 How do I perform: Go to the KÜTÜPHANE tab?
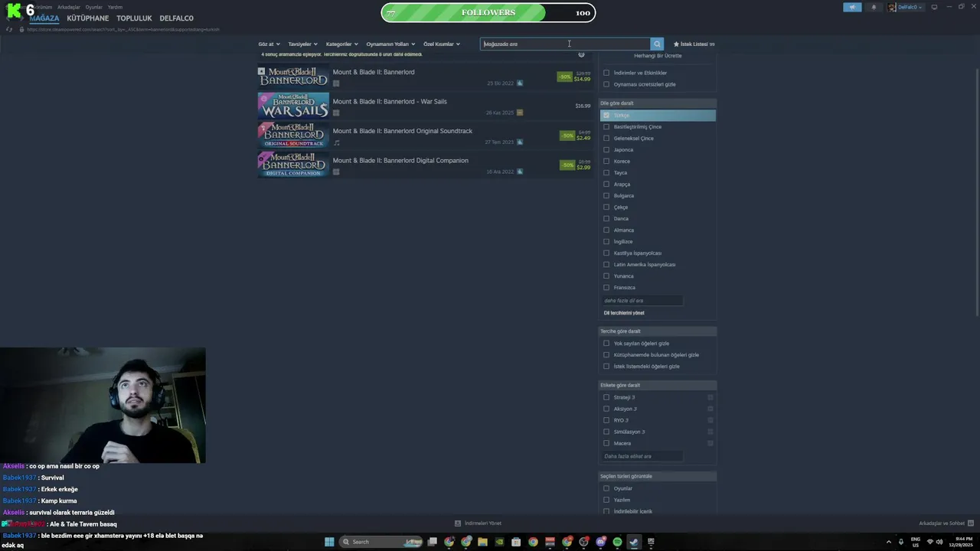[x=88, y=18]
